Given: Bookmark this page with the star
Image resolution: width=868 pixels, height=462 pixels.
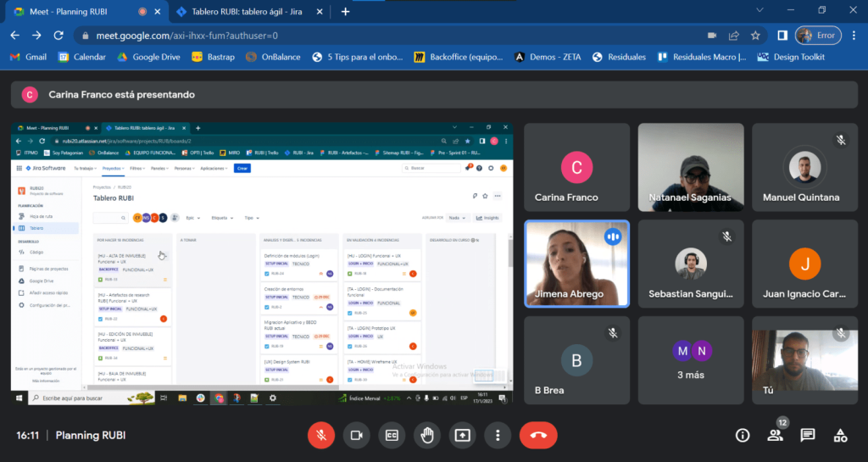Looking at the screenshot, I should (x=755, y=36).
